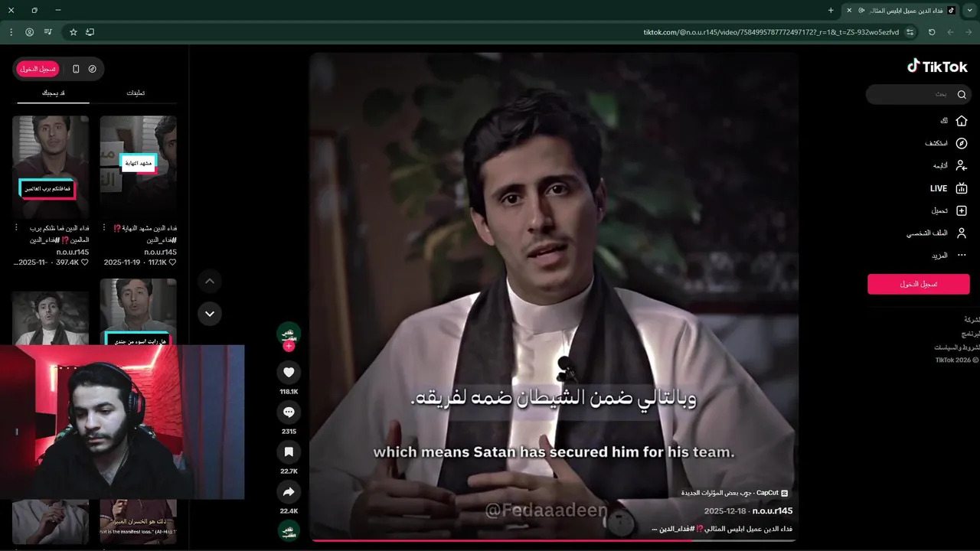Click the get-app phone icon
This screenshot has height=551, width=980.
[x=76, y=69]
